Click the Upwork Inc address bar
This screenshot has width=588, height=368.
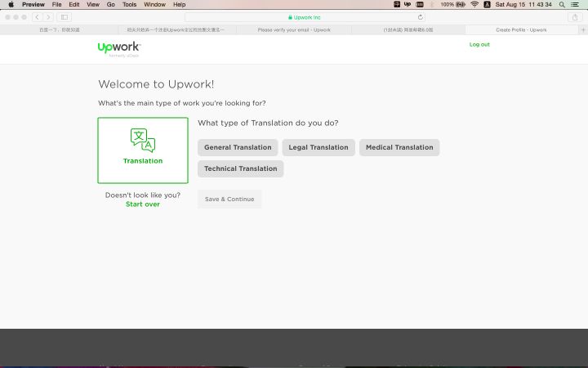pos(305,17)
